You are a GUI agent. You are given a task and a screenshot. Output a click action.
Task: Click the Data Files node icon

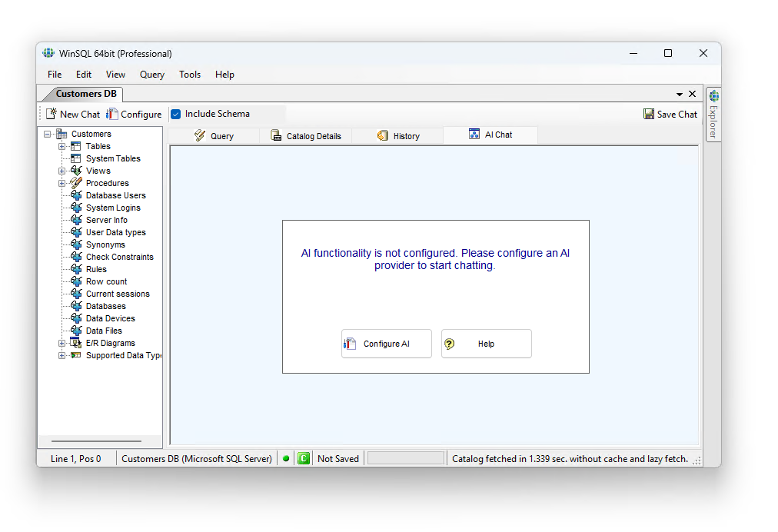76,331
